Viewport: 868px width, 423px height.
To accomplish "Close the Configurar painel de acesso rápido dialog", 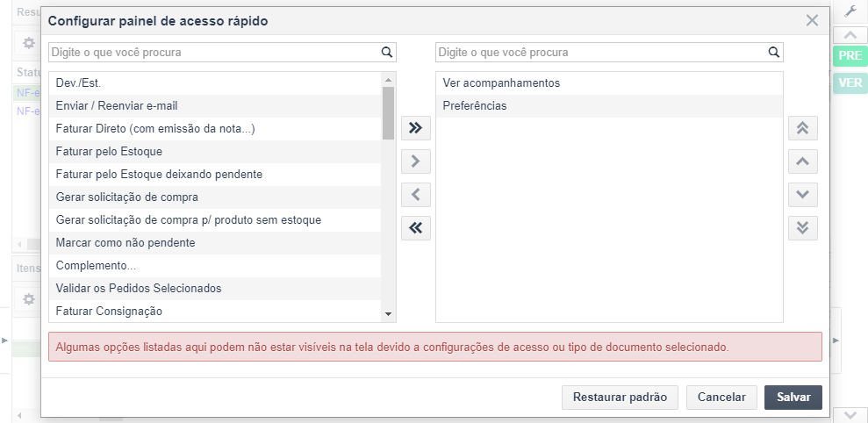I will (812, 21).
